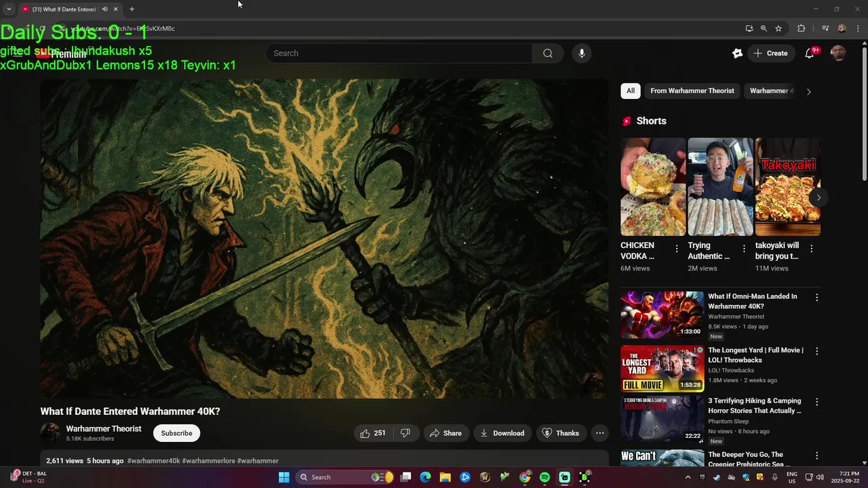Click the Windows Start button
This screenshot has width=868, height=488.
(x=284, y=477)
